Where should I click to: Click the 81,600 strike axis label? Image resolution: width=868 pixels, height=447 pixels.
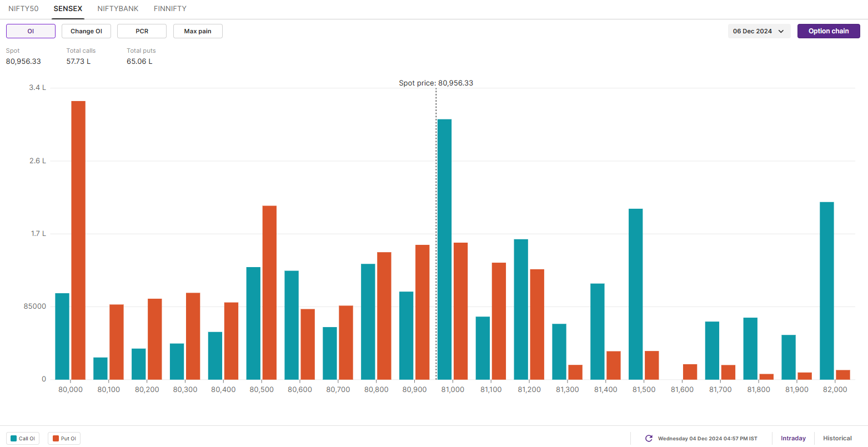click(x=682, y=390)
